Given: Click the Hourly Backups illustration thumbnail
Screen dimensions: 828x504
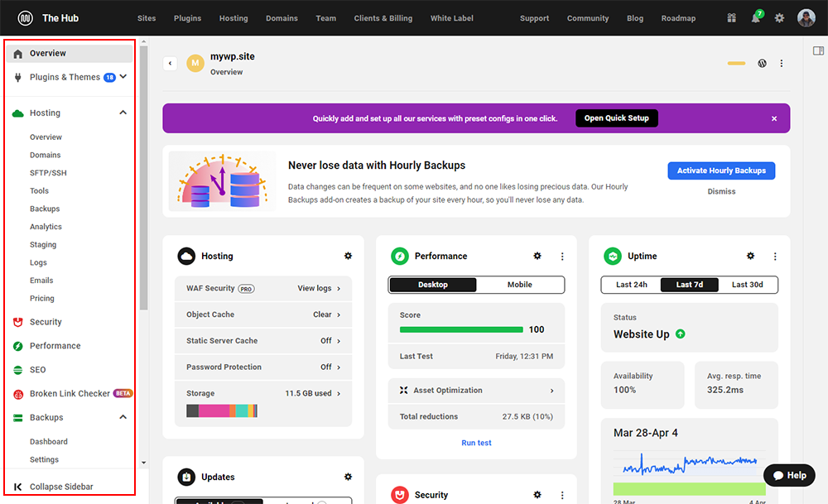Looking at the screenshot, I should click(222, 181).
